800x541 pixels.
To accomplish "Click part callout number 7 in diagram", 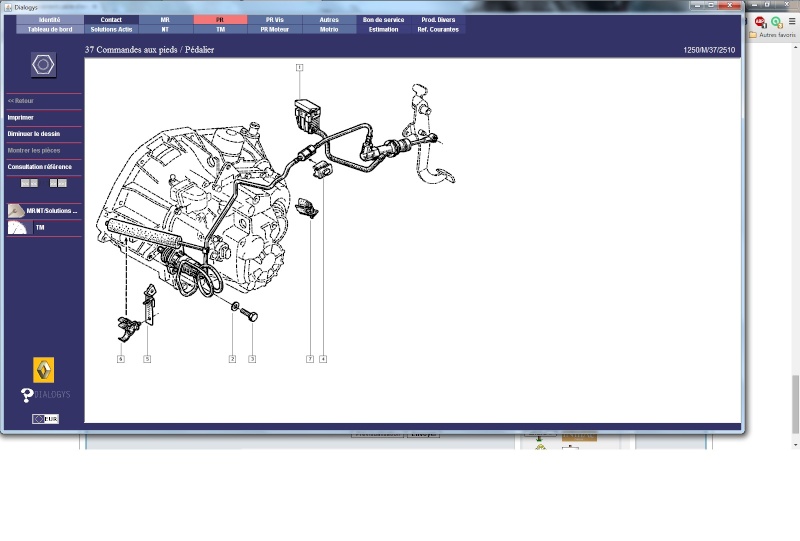I will [x=310, y=359].
